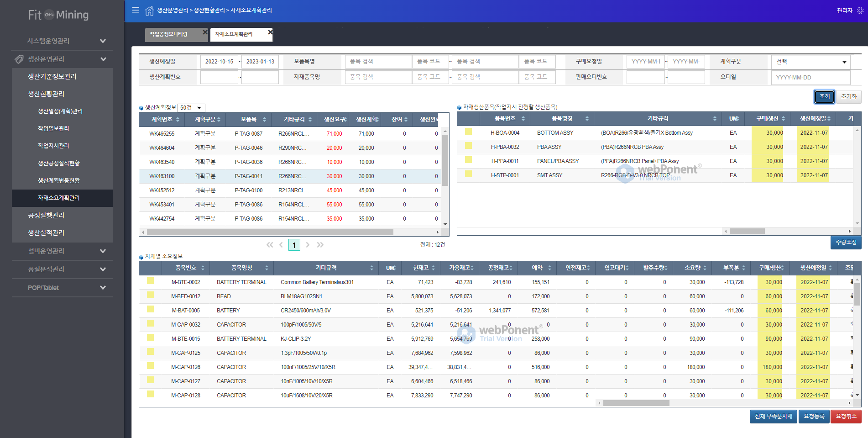Jump to last page double arrow
The height and width of the screenshot is (438, 868).
click(x=320, y=245)
